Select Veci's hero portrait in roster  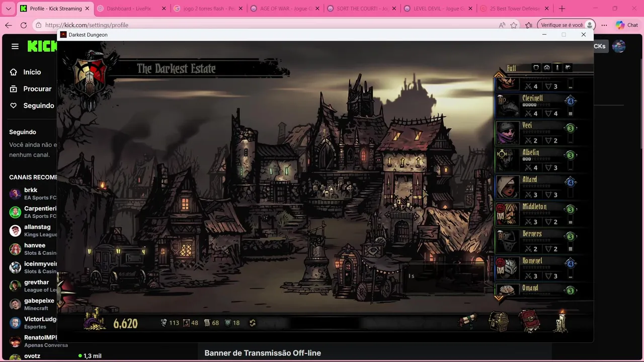pos(508,133)
